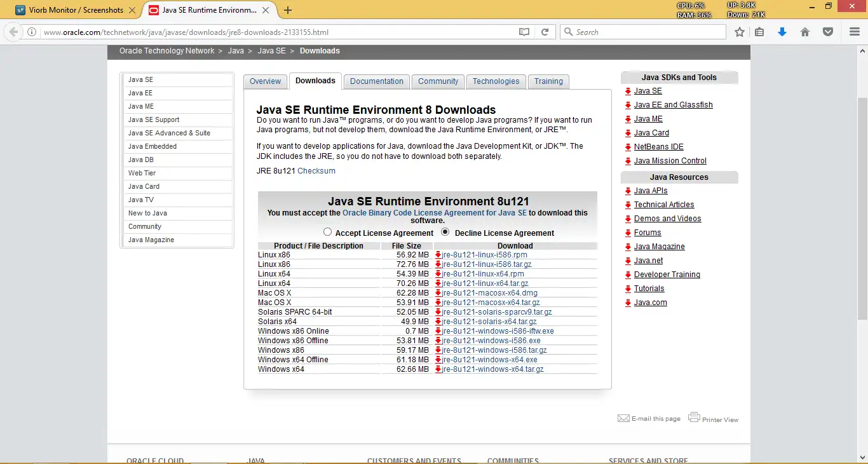This screenshot has width=868, height=464.
Task: Download jre-8u121-windows-x64.exe file link
Action: point(489,360)
